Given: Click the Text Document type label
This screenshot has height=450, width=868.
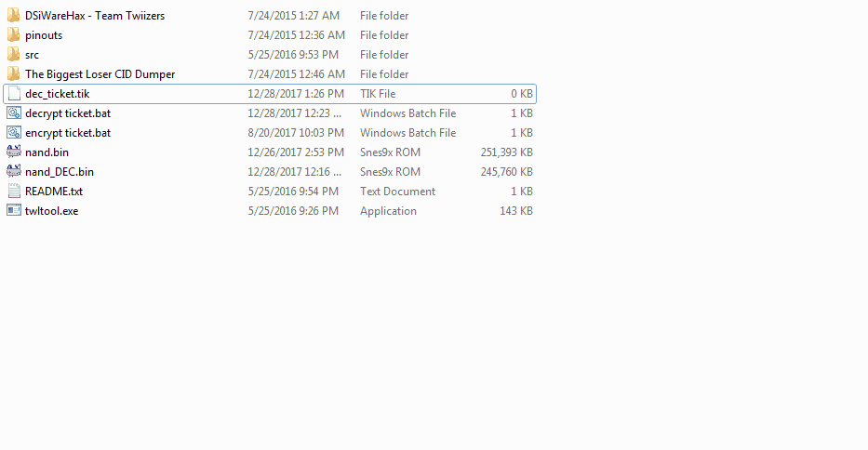Looking at the screenshot, I should [397, 191].
